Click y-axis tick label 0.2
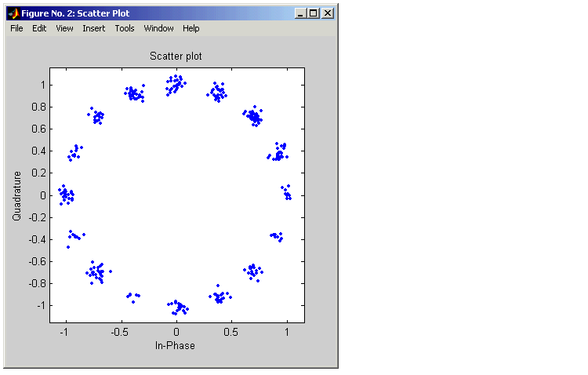 pos(39,173)
